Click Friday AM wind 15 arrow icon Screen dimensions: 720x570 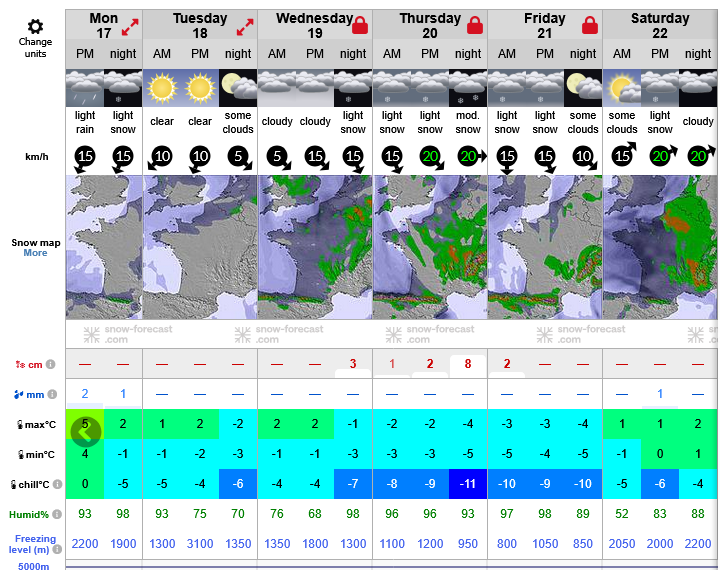tap(507, 160)
